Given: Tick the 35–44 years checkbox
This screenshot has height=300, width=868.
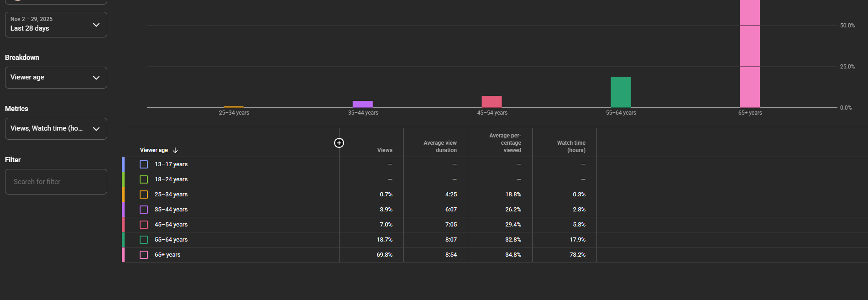Looking at the screenshot, I should pos(144,210).
